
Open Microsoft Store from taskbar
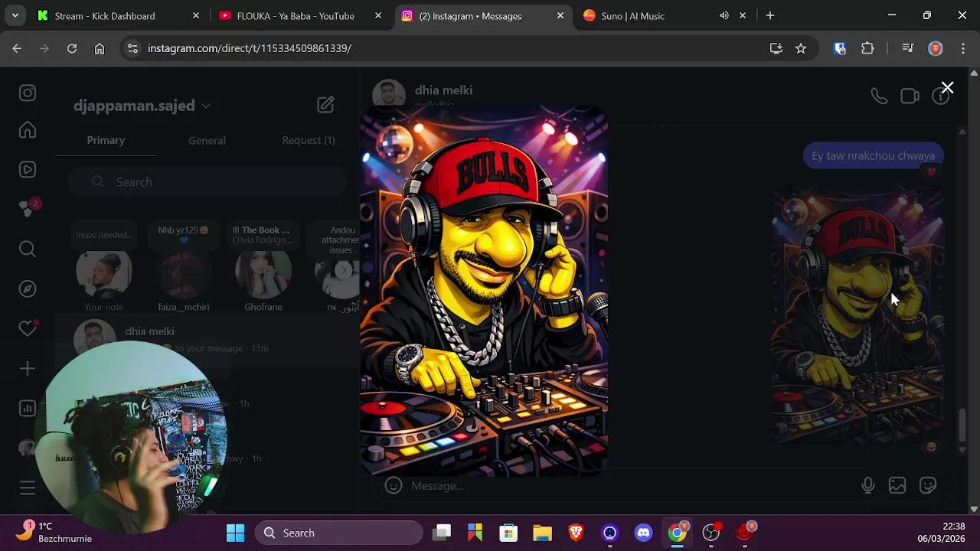tap(508, 533)
